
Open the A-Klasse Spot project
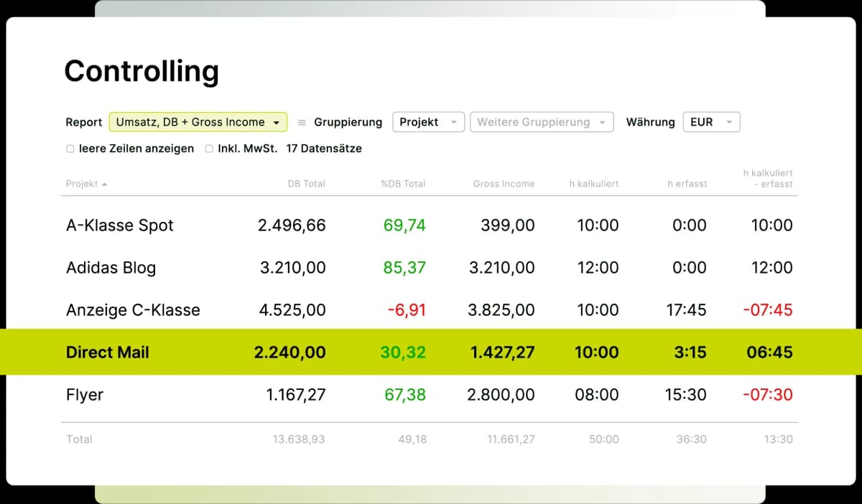point(120,225)
